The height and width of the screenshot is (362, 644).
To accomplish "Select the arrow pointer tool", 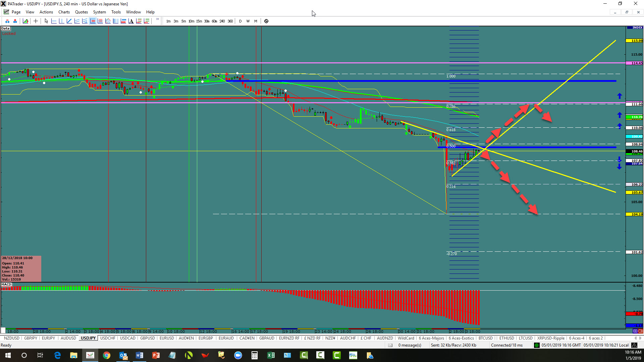I will 46,21.
